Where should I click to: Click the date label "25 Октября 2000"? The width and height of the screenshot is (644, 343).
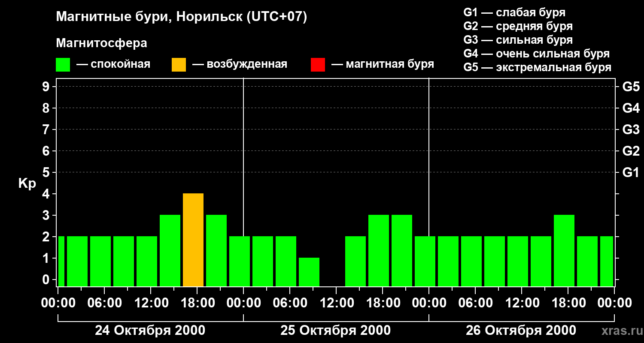[336, 331]
